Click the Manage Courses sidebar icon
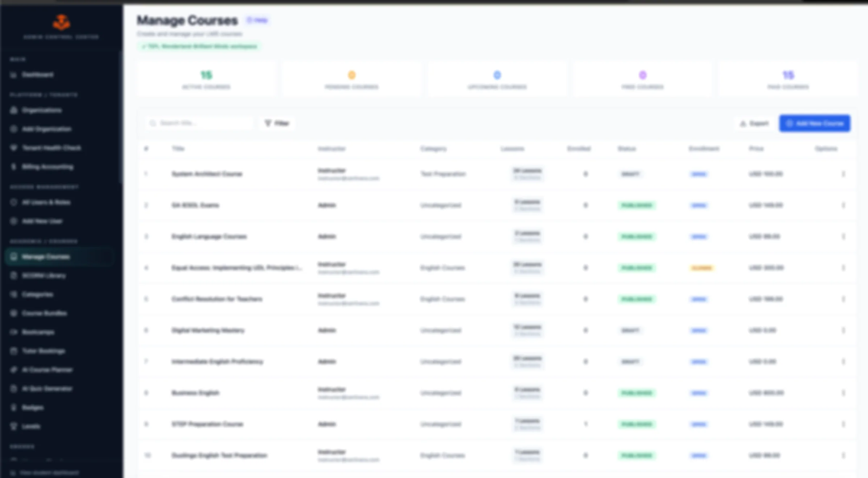 14,257
